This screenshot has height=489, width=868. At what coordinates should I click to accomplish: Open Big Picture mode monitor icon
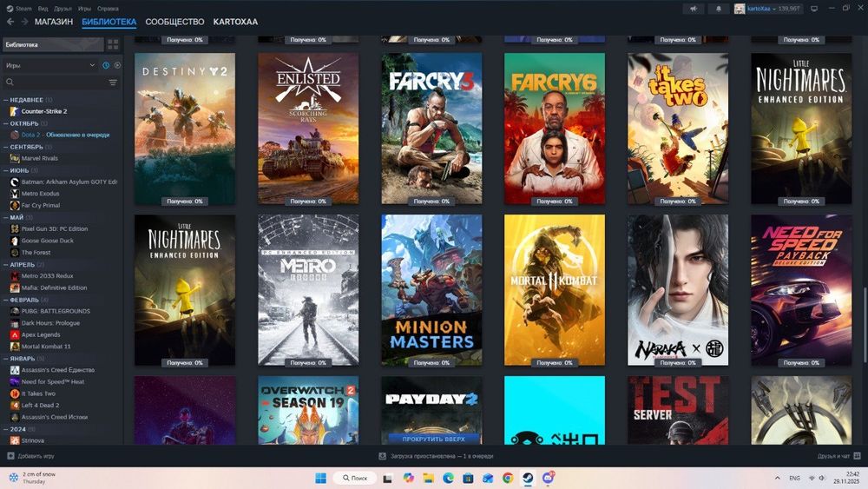[814, 9]
